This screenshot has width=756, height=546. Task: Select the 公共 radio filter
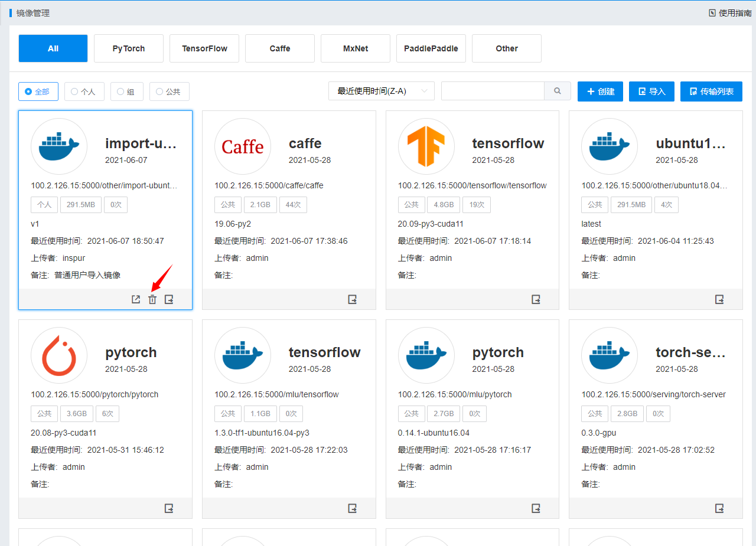click(x=169, y=91)
